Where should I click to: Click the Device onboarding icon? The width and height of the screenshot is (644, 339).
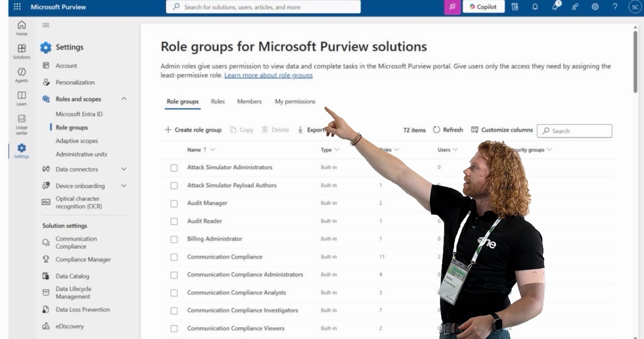tap(46, 186)
